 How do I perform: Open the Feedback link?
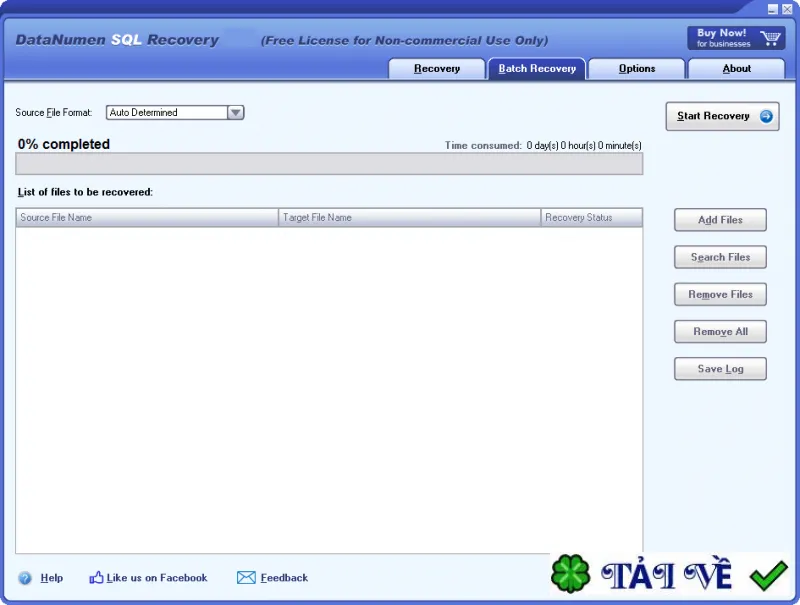click(284, 578)
